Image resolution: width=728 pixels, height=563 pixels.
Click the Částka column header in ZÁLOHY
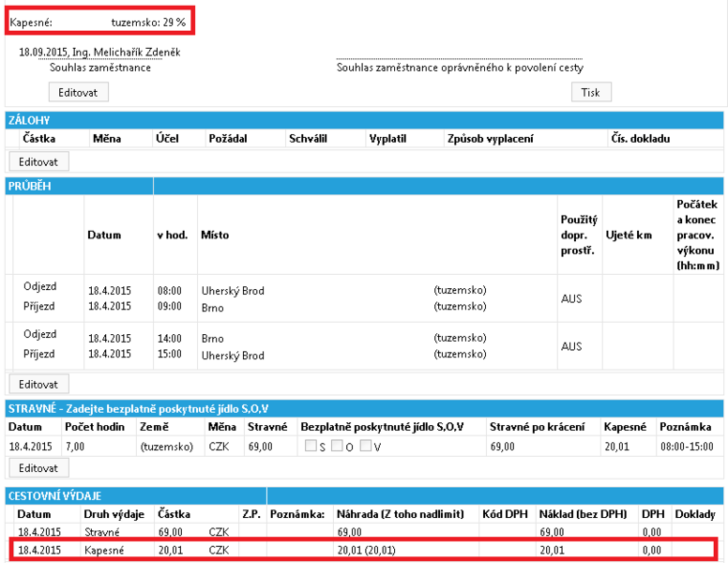click(x=39, y=139)
